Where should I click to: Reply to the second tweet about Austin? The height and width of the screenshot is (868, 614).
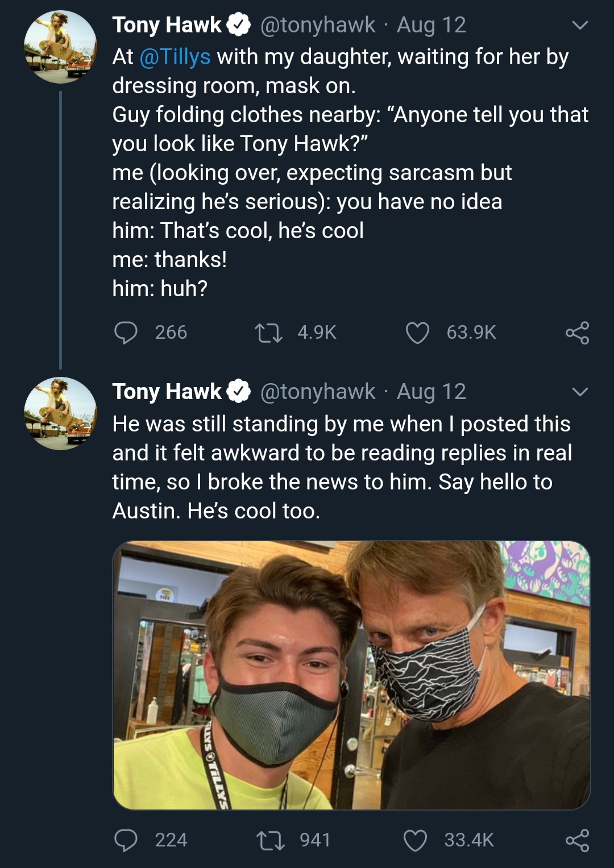coord(126,840)
